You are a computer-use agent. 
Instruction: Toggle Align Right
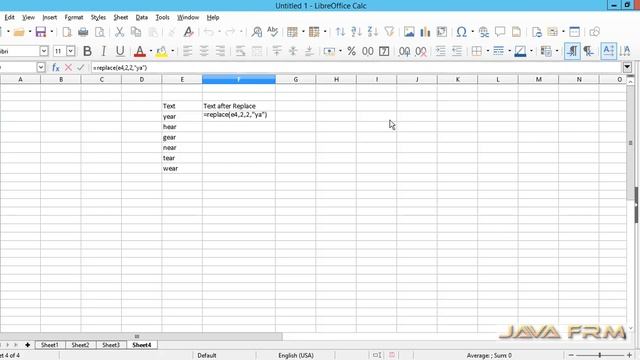point(220,51)
